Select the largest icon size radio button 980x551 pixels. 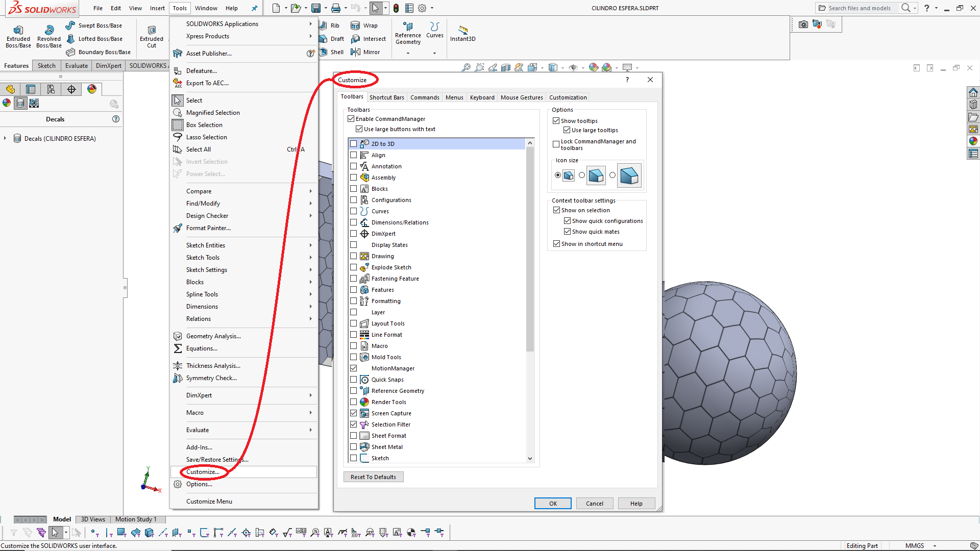pyautogui.click(x=612, y=175)
